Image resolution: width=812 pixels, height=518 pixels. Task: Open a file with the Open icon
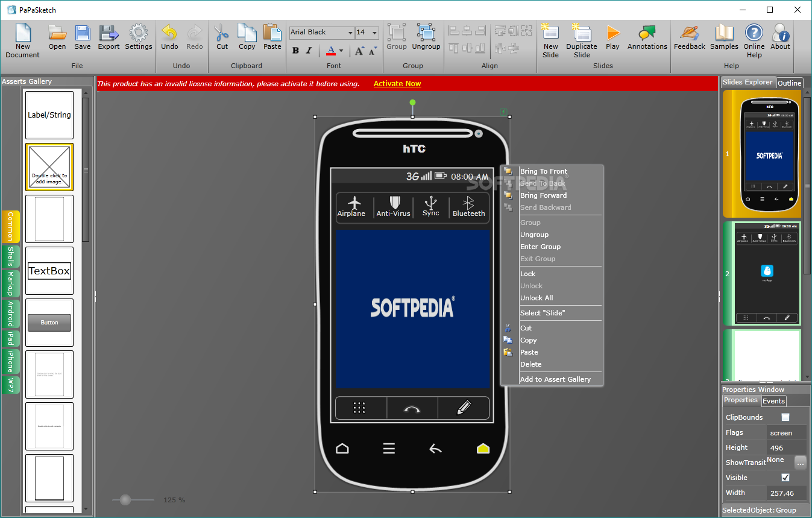coord(57,33)
